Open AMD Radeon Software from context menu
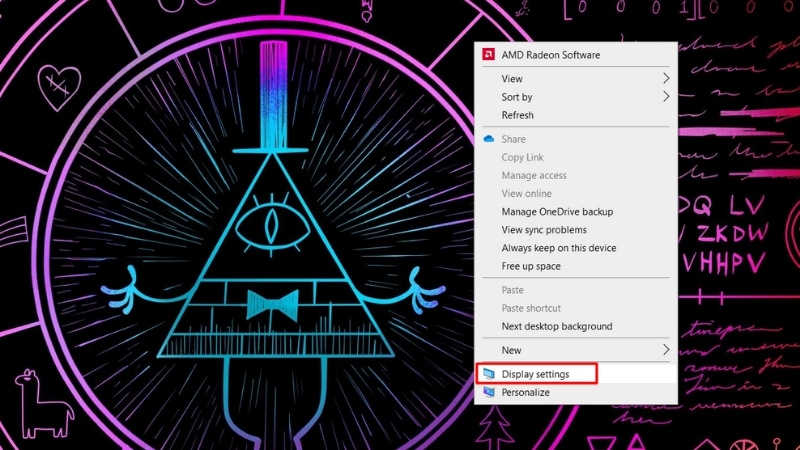This screenshot has height=450, width=800. (576, 55)
